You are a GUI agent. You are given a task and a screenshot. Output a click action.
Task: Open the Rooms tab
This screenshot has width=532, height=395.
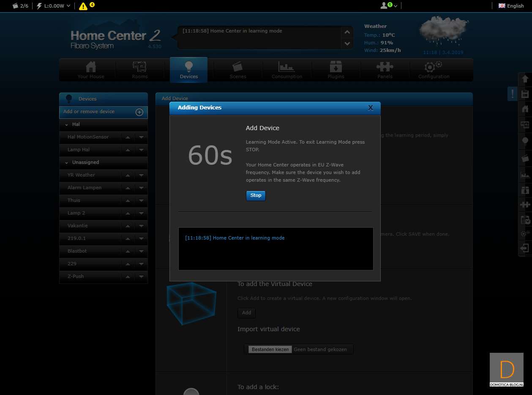pos(139,70)
